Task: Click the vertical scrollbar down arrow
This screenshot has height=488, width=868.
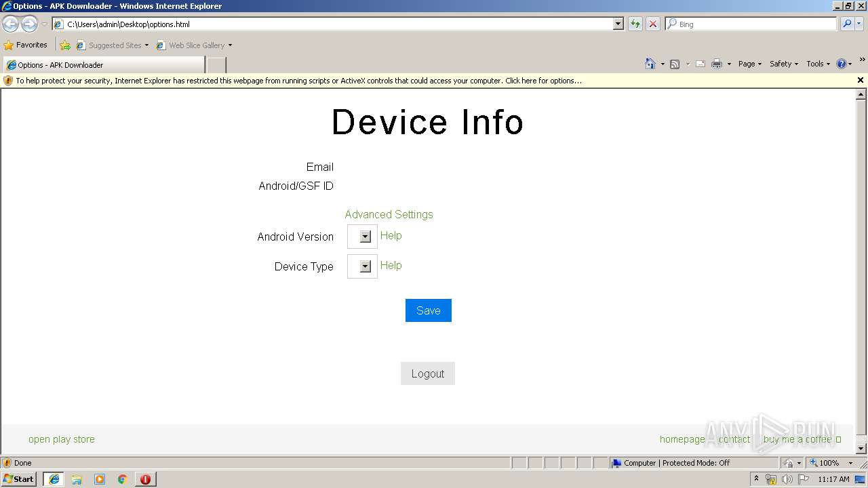Action: (x=861, y=448)
